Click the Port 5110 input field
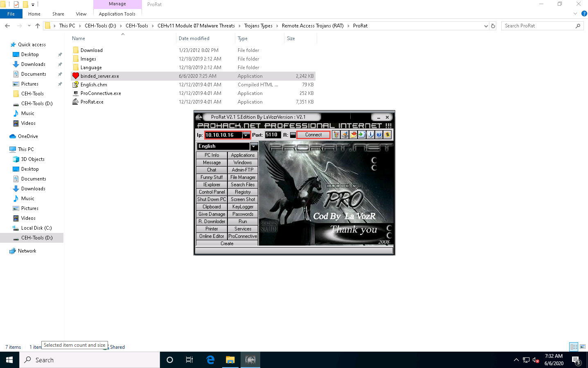This screenshot has width=588, height=368. tap(273, 135)
